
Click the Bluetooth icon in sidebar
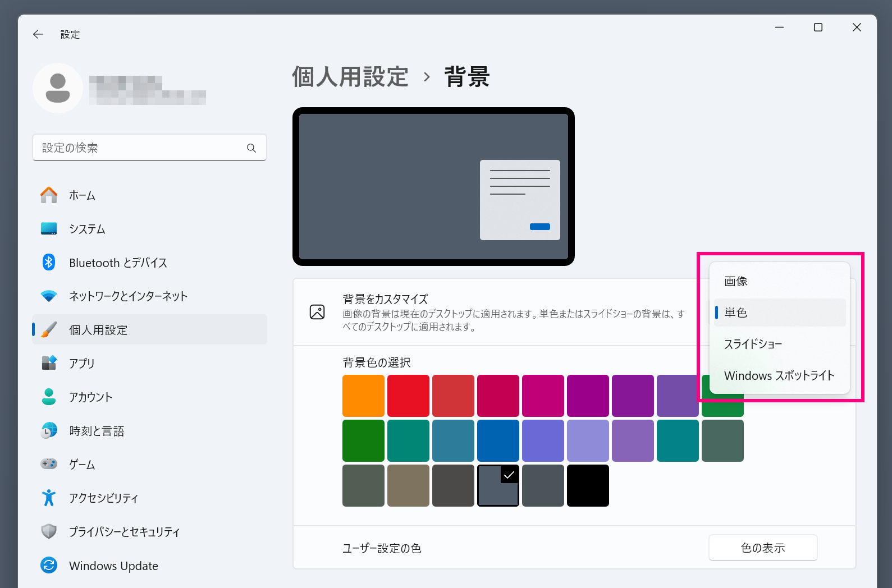49,263
